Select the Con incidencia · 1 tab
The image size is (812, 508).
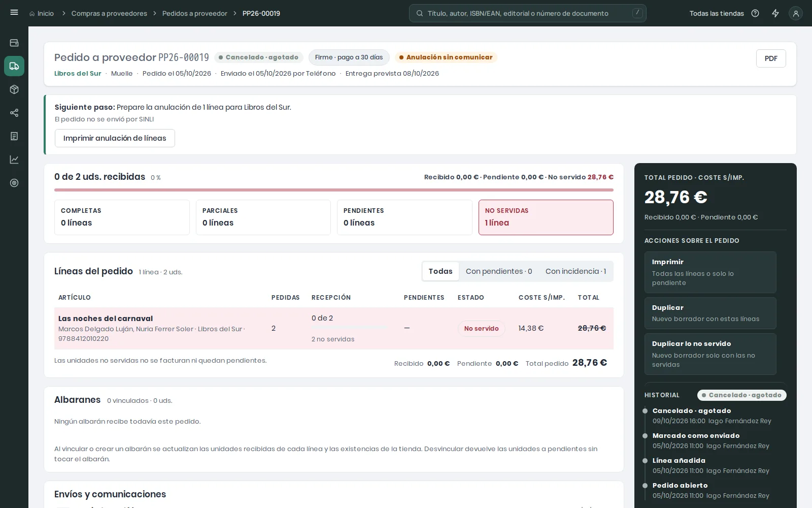click(576, 271)
